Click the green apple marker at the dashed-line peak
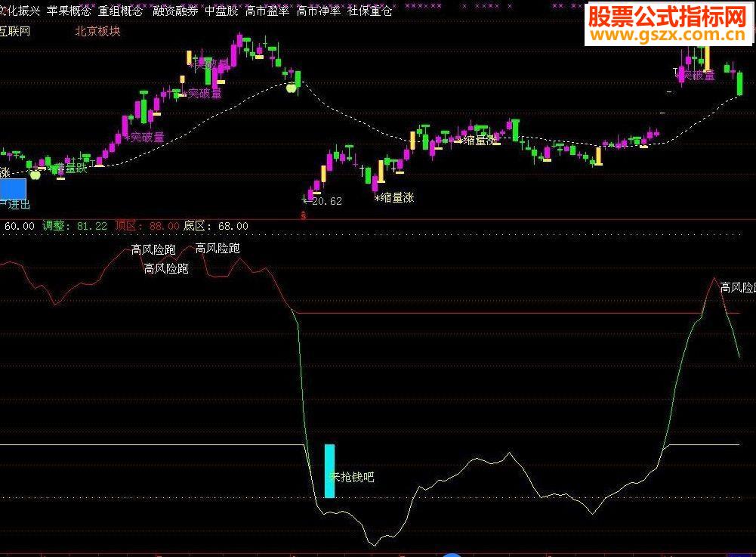 pos(292,88)
